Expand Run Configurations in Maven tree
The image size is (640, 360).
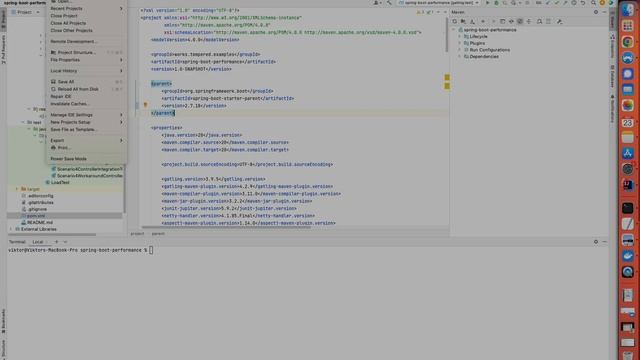tap(460, 50)
